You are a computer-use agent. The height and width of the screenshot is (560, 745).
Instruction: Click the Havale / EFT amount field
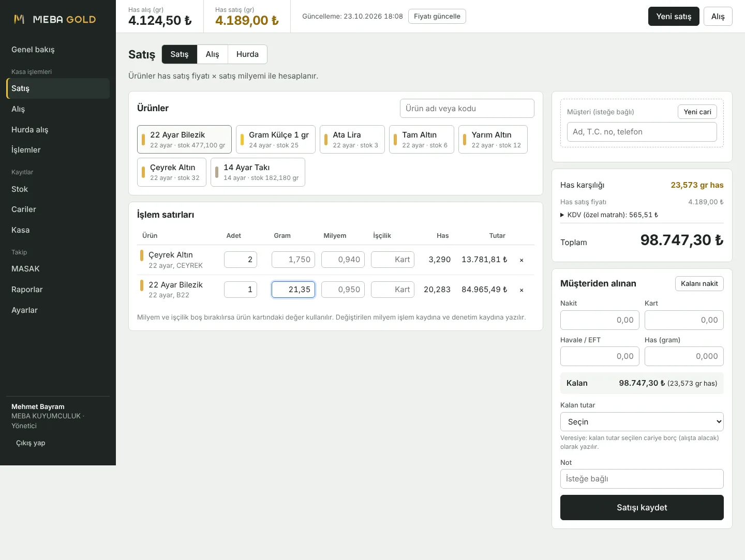(600, 356)
